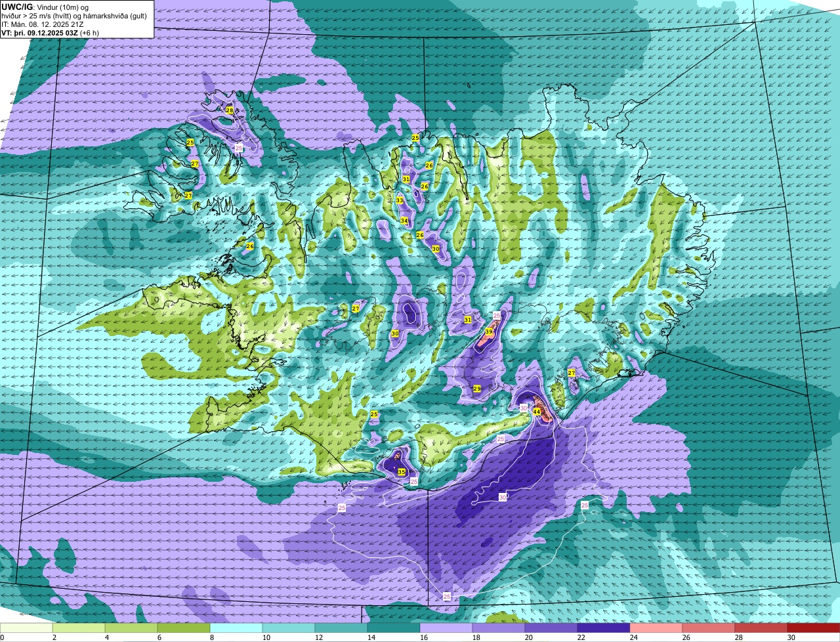Click the yellow '39' peak gust label on map

point(489,332)
